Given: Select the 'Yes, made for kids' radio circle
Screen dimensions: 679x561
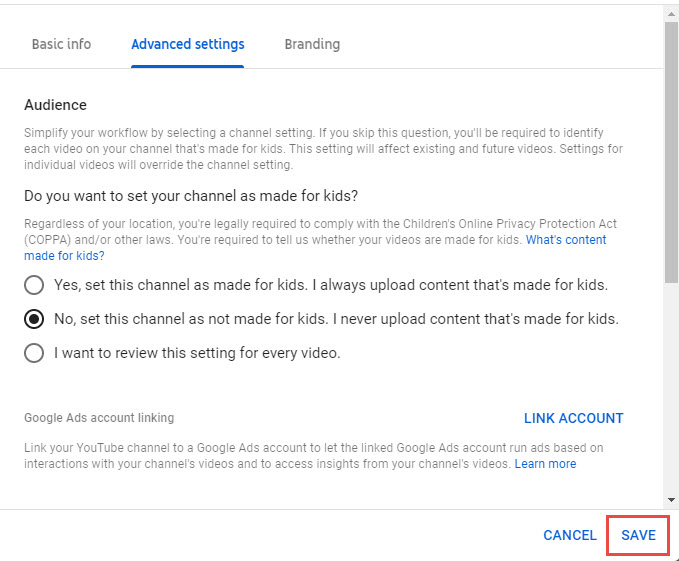Looking at the screenshot, I should click(x=34, y=285).
